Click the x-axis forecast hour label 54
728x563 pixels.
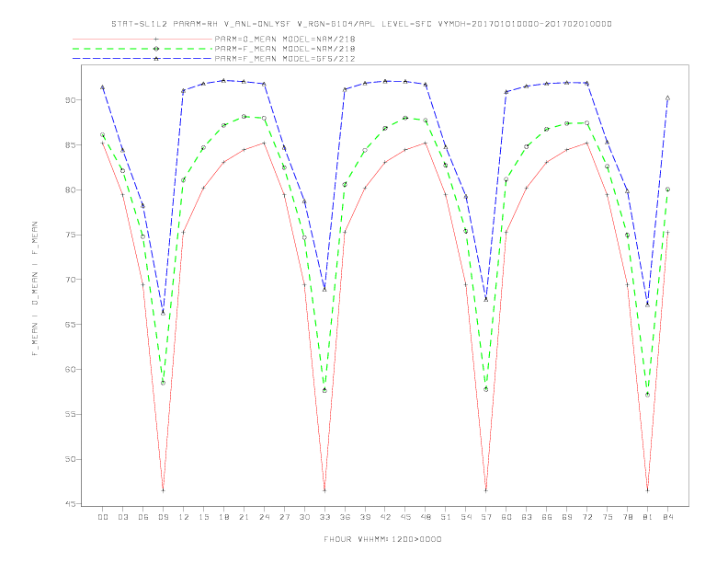click(x=466, y=517)
